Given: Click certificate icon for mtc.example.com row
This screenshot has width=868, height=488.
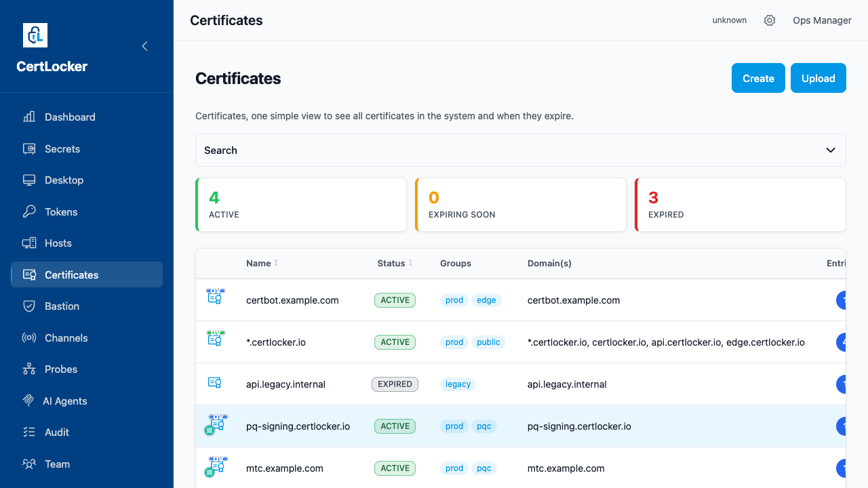Looking at the screenshot, I should point(216,466).
